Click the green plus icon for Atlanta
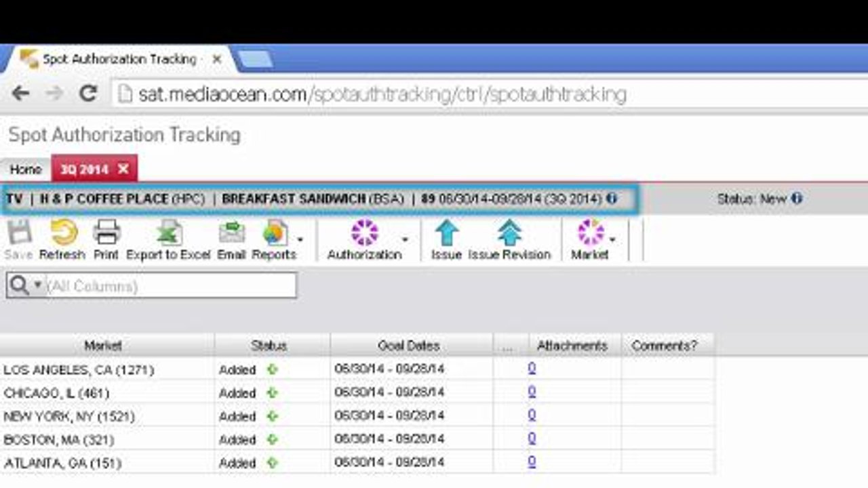Image resolution: width=868 pixels, height=488 pixels. point(272,463)
